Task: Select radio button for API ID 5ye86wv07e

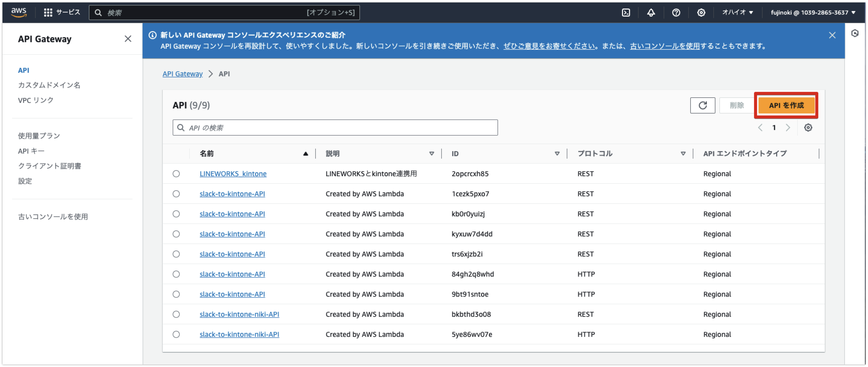Action: pyautogui.click(x=176, y=334)
